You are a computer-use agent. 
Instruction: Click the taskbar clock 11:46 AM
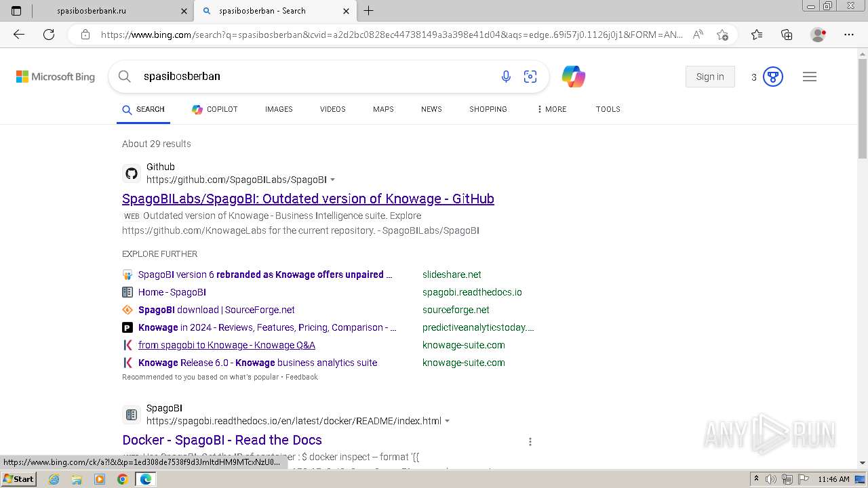click(x=833, y=479)
